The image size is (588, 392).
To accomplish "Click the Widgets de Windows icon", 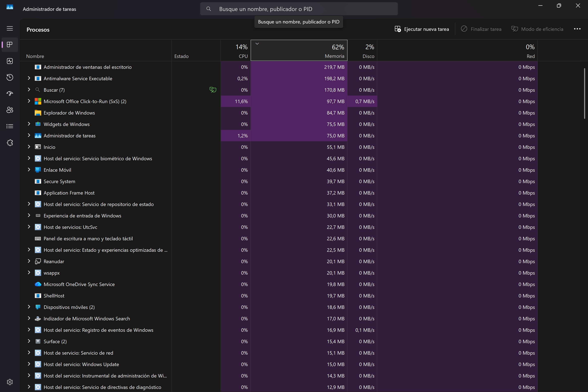I will (38, 124).
